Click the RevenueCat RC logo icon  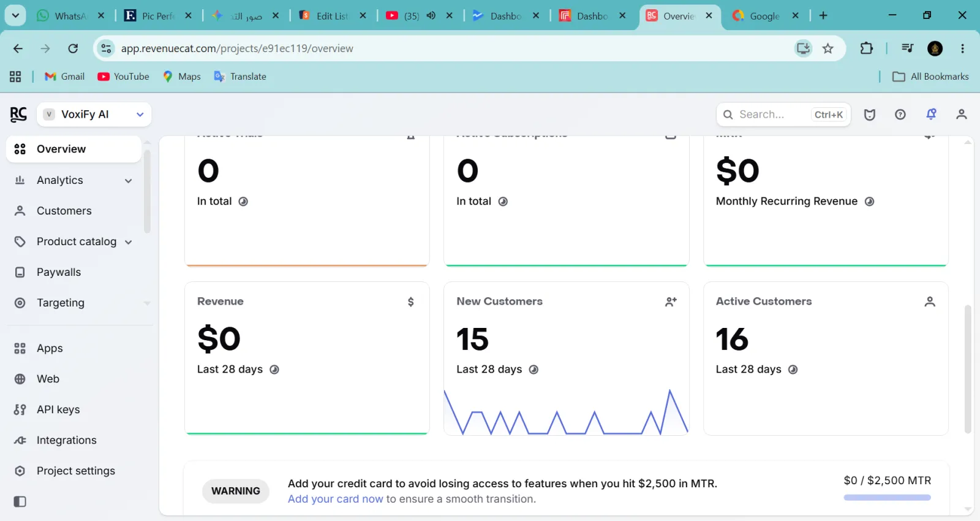coord(18,115)
